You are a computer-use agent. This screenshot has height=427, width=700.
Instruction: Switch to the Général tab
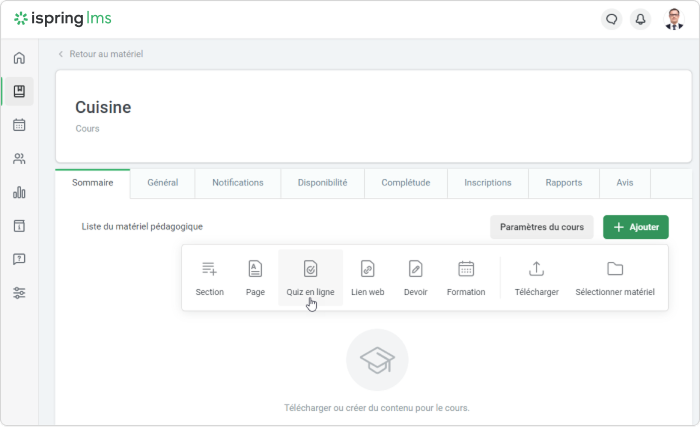(x=162, y=183)
